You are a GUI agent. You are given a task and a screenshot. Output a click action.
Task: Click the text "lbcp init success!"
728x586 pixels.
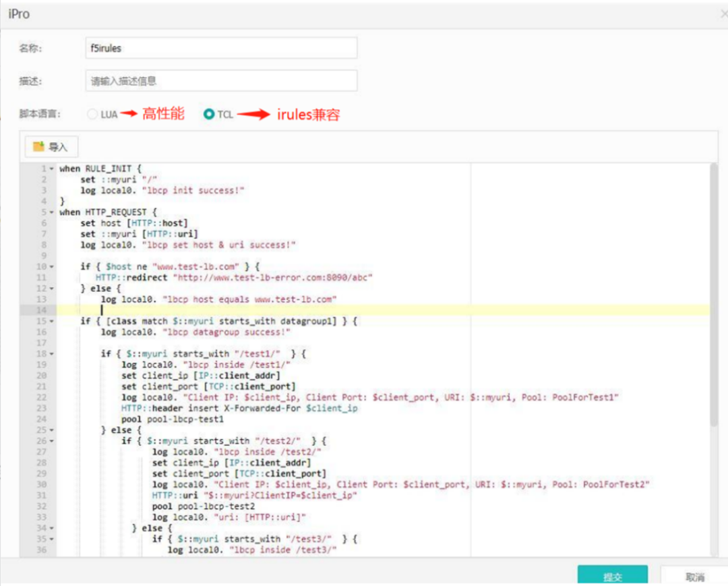193,190
